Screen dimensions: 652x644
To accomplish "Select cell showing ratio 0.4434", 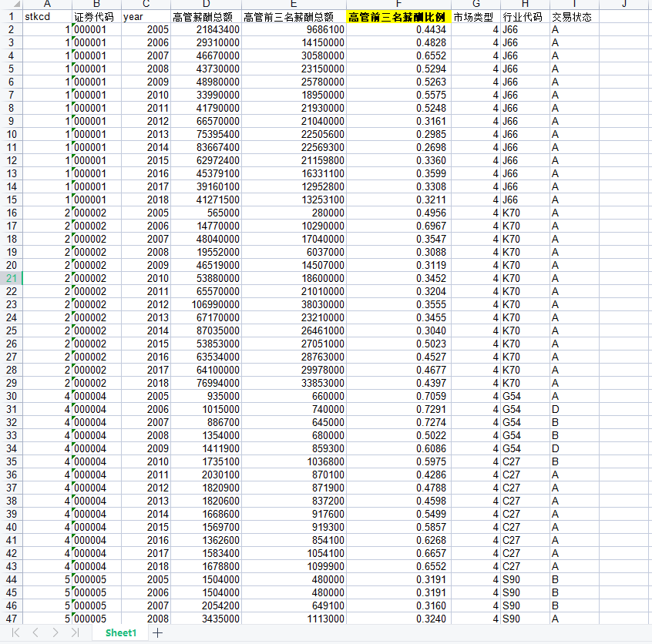I will 398,29.
